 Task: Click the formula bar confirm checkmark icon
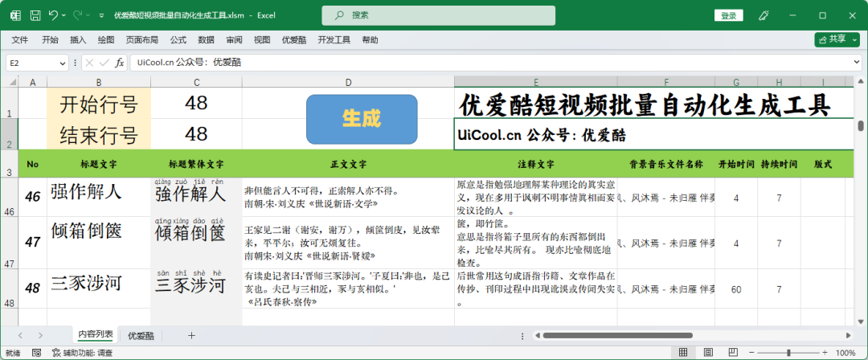click(x=104, y=63)
